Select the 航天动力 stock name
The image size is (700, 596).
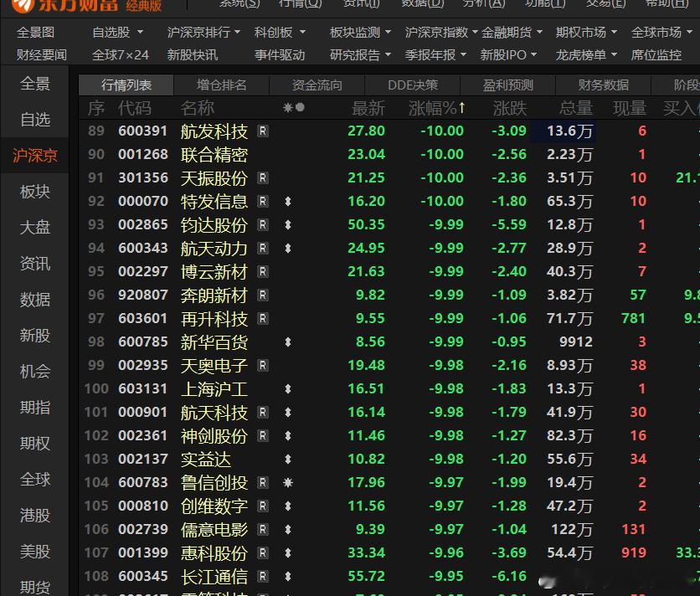(x=214, y=249)
